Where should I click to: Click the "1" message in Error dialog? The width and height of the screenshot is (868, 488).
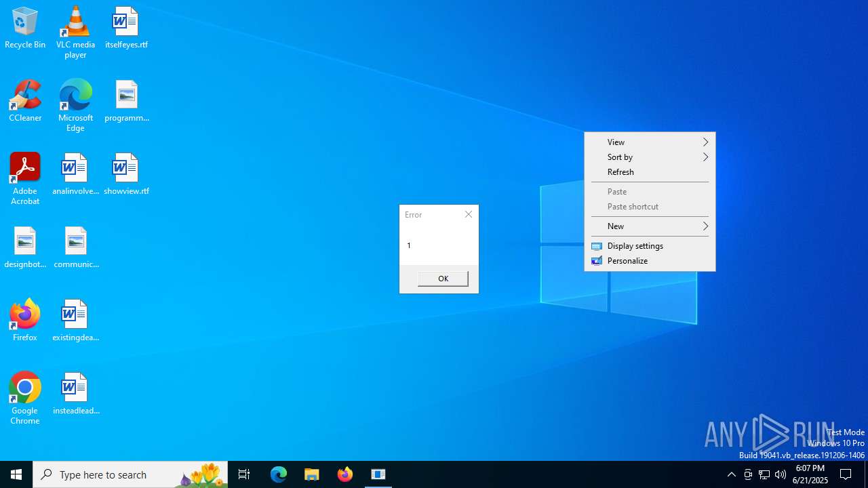click(x=409, y=245)
